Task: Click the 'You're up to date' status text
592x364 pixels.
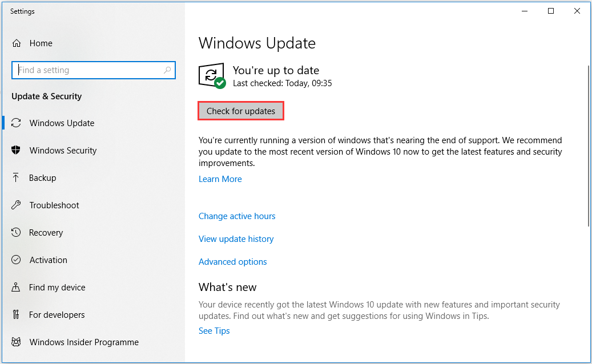Action: pos(276,70)
